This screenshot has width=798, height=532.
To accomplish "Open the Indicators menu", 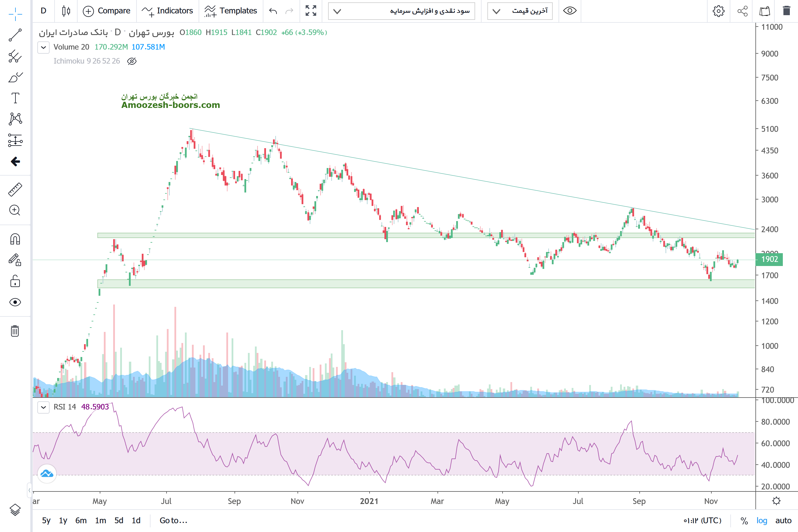I will pyautogui.click(x=167, y=11).
